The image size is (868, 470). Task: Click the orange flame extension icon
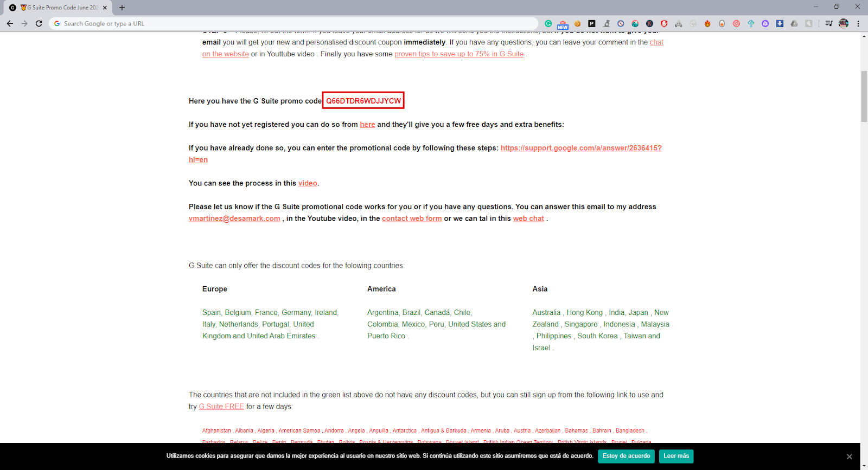[x=707, y=23]
